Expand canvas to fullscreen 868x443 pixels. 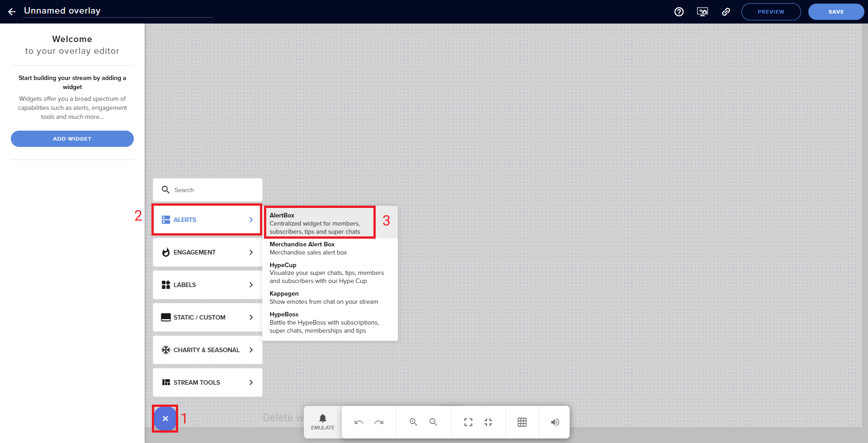point(468,422)
